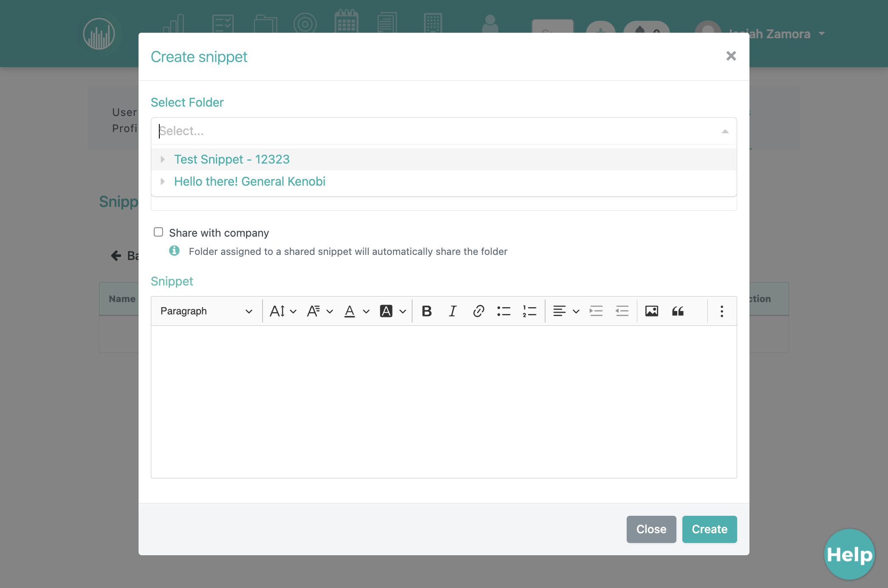Decrease indent in the editor
Screen dimensions: 888x588
tap(622, 311)
